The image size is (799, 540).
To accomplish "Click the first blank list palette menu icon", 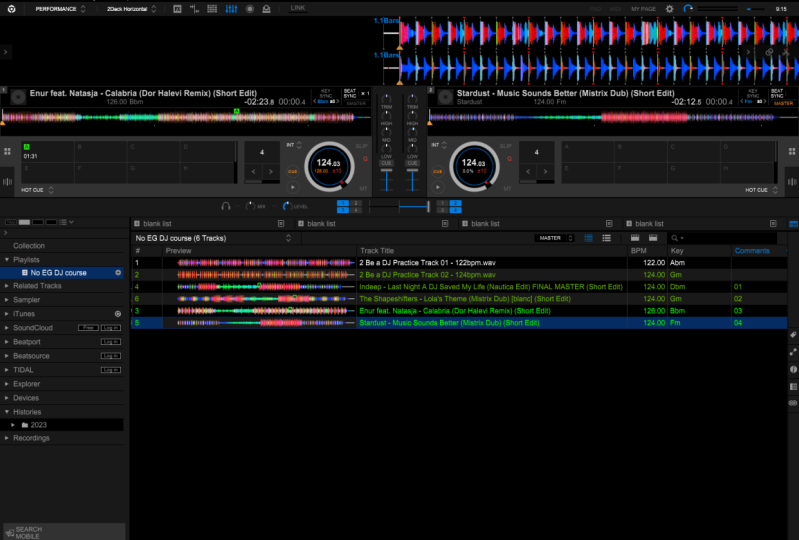I will (281, 224).
